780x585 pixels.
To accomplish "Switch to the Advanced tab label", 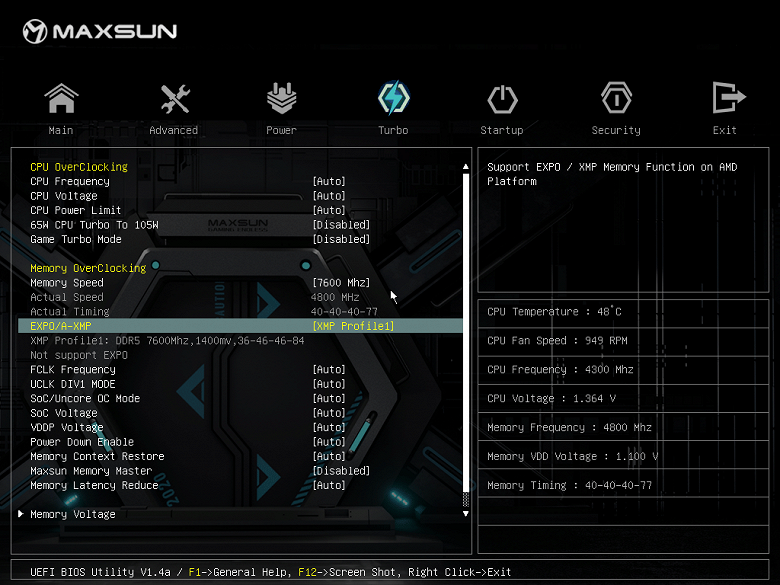I will [174, 130].
